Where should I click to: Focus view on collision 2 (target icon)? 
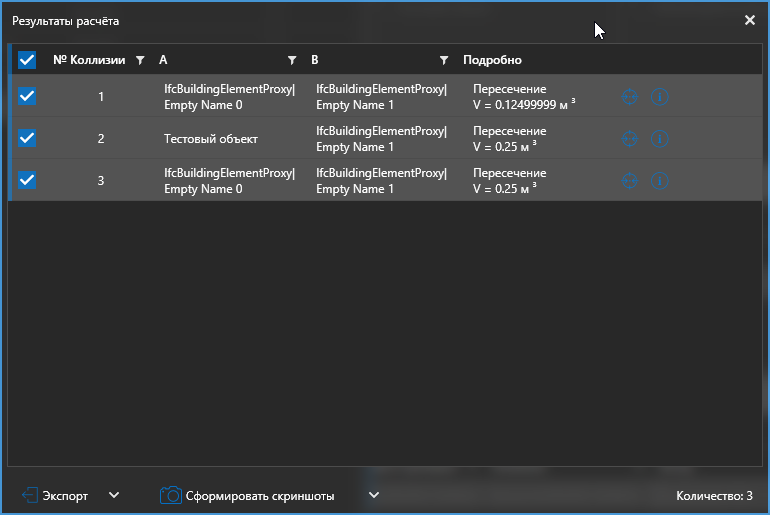630,139
